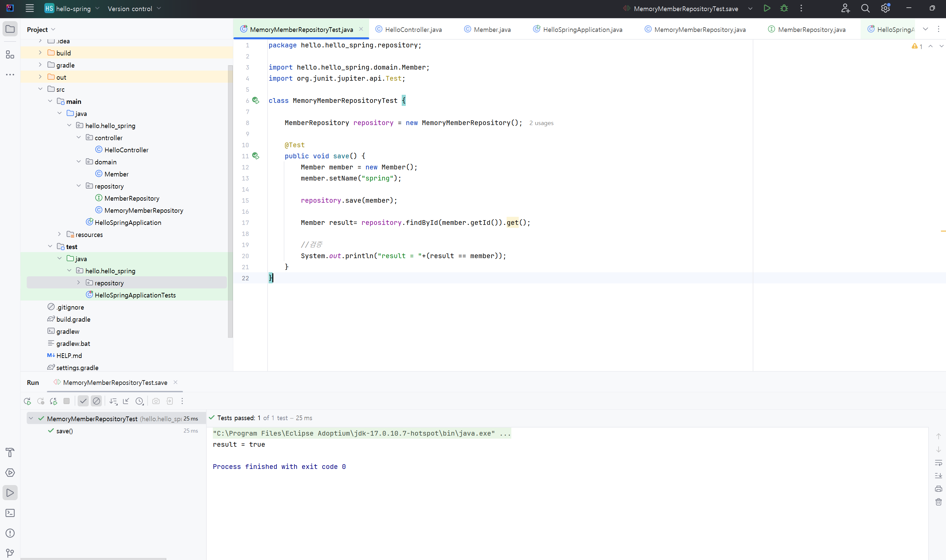
Task: Open the Build hammer tool window
Action: pos(10,452)
